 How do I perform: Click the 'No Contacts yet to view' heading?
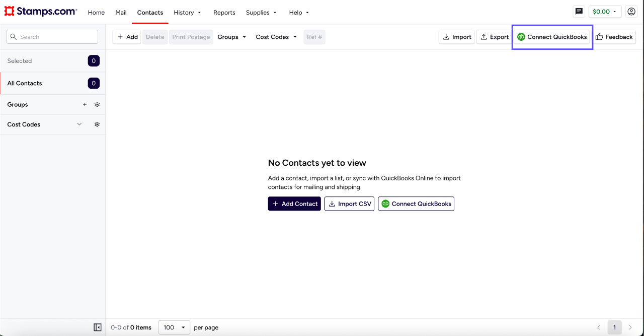pos(317,163)
